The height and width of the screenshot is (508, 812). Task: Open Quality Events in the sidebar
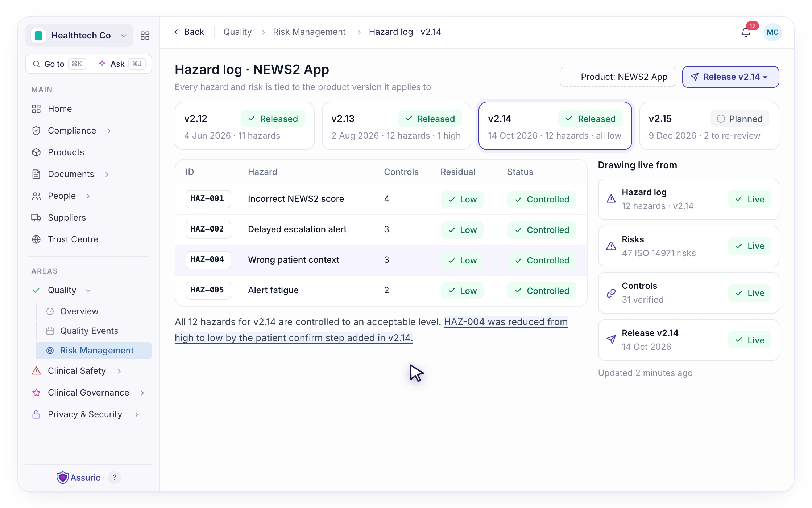coord(89,331)
